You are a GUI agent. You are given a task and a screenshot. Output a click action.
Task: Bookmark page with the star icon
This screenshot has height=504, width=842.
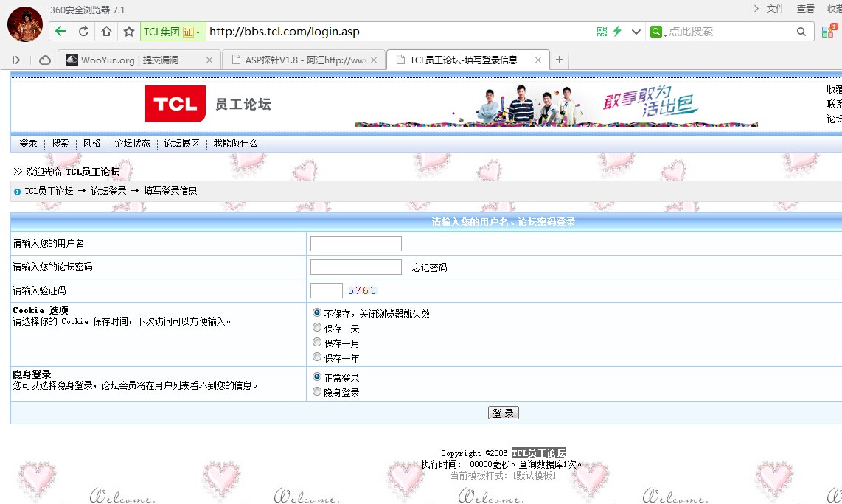tap(129, 32)
